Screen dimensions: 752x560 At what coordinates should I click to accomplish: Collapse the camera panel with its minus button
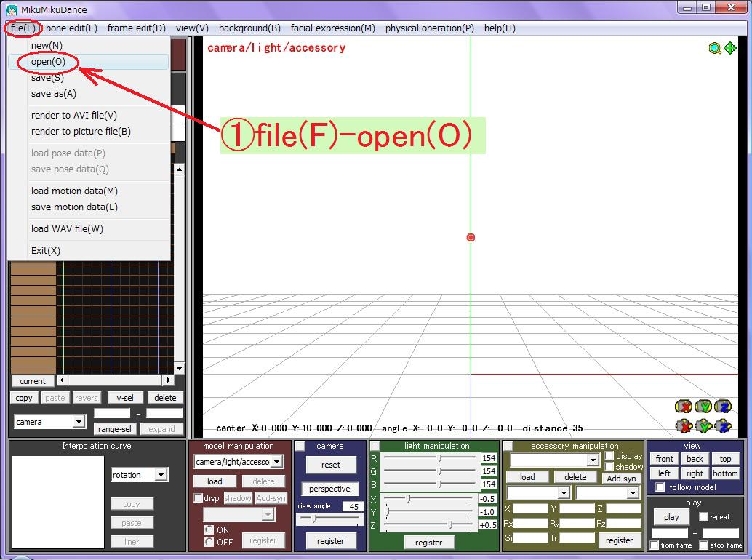click(300, 447)
